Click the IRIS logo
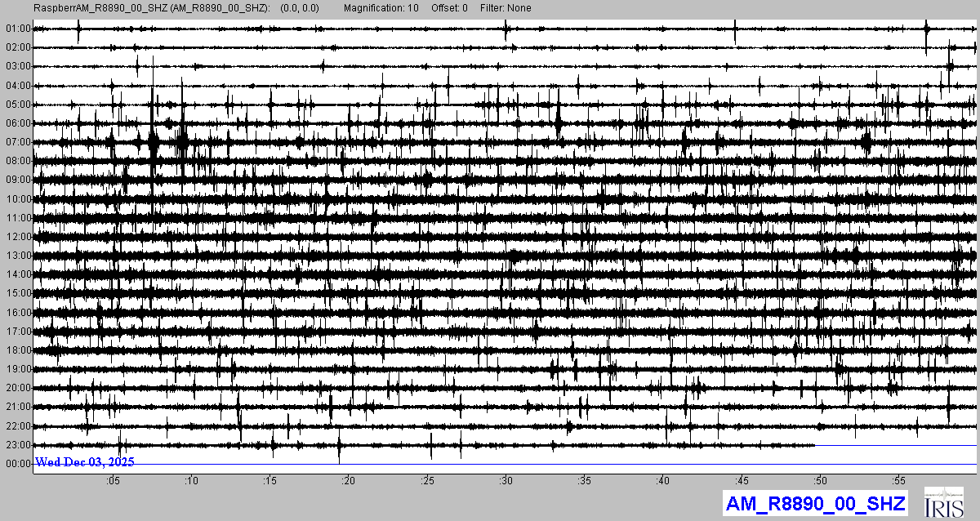 click(942, 503)
